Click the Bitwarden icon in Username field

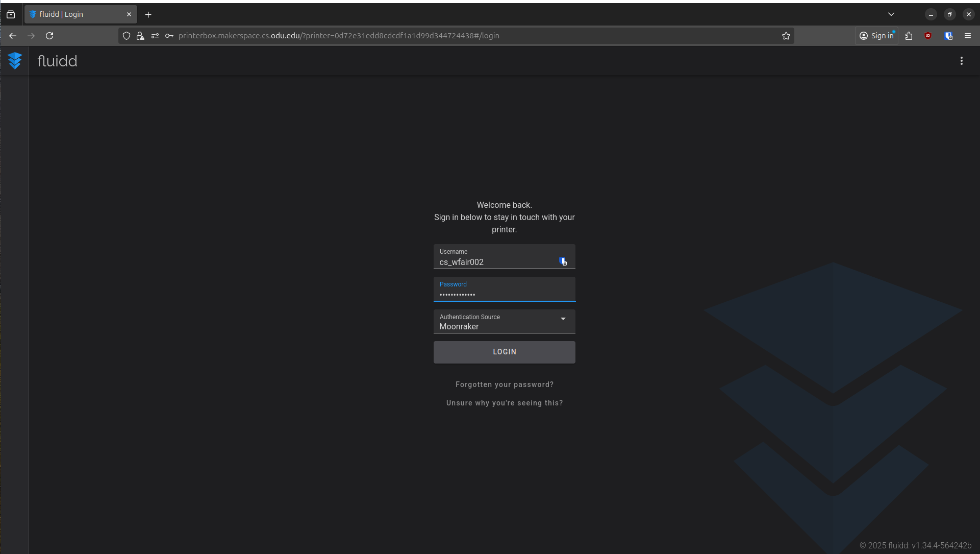pyautogui.click(x=563, y=261)
